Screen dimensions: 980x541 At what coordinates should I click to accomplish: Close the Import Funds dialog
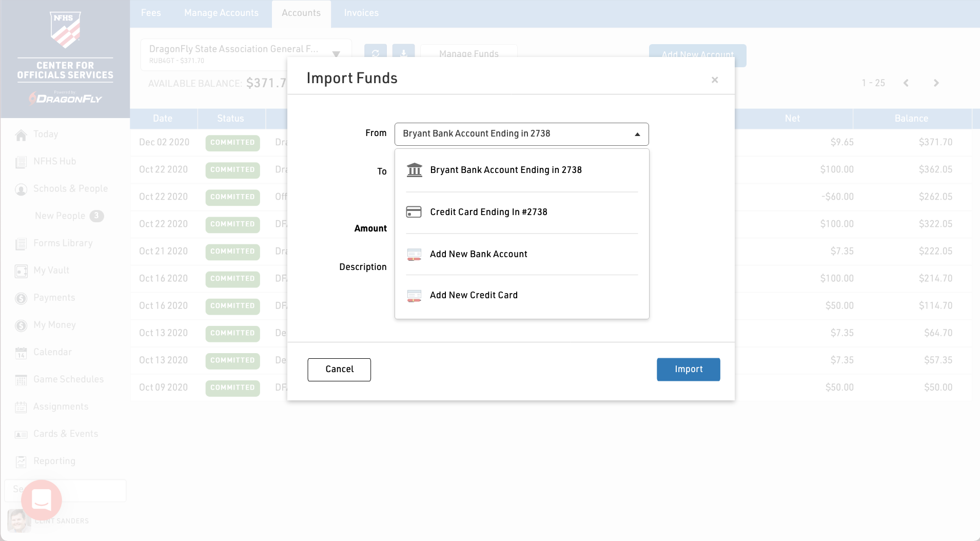pos(715,80)
